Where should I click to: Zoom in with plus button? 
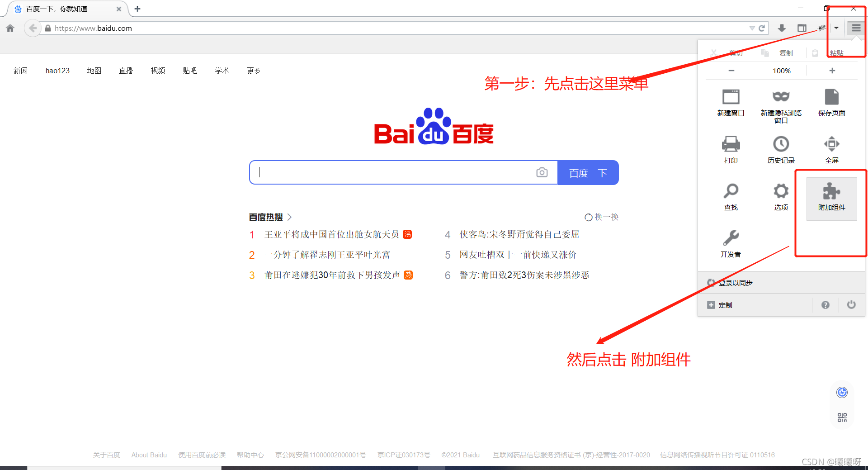pos(832,71)
